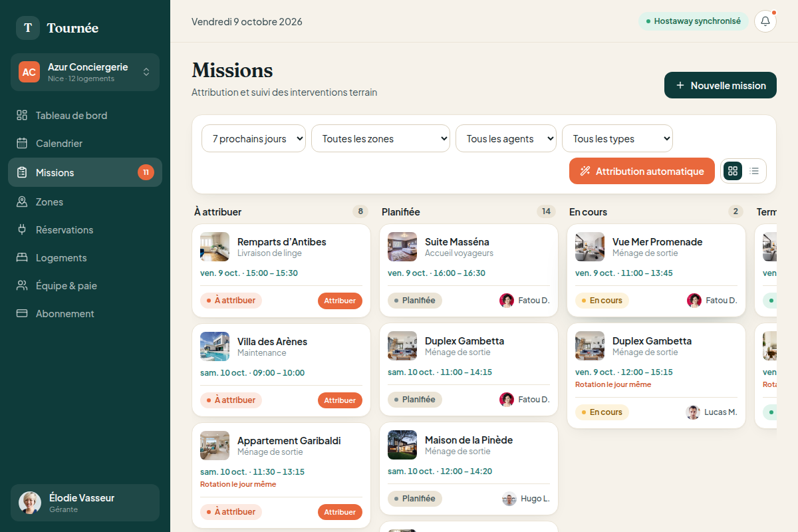Screen dimensions: 798x532
Task: Click 'sam. 10 oct. · 12:00 – 14:20' time
Action: 440,471
